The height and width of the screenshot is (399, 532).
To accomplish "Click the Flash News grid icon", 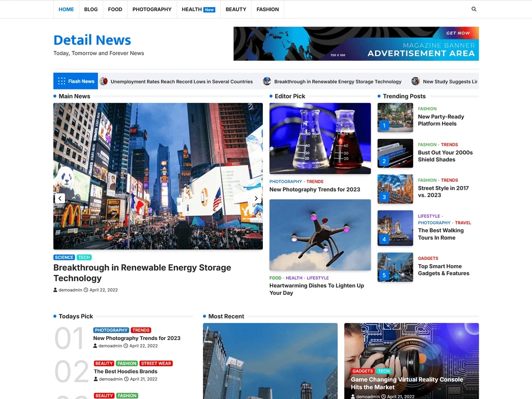I will [62, 81].
